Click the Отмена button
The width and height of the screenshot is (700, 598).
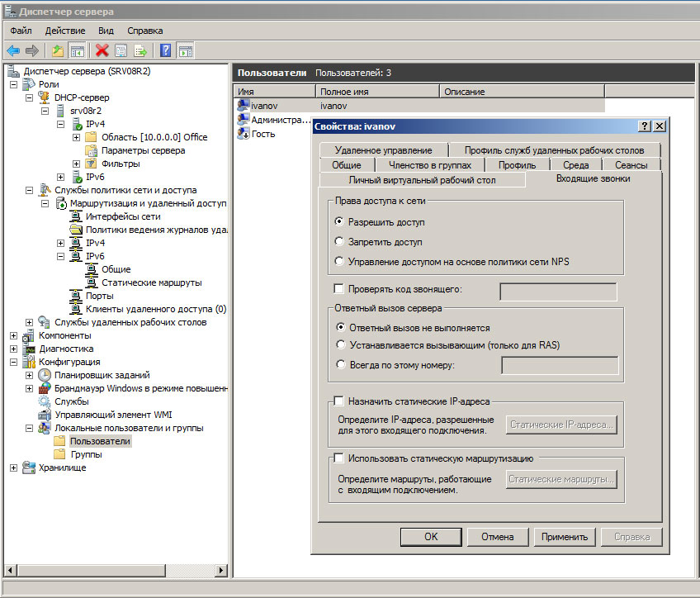coord(497,537)
